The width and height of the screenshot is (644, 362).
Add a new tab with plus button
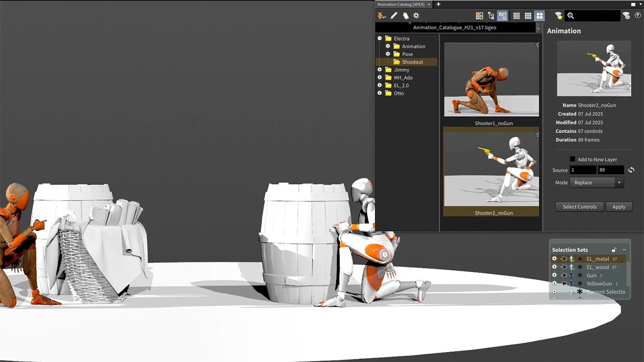pyautogui.click(x=438, y=5)
